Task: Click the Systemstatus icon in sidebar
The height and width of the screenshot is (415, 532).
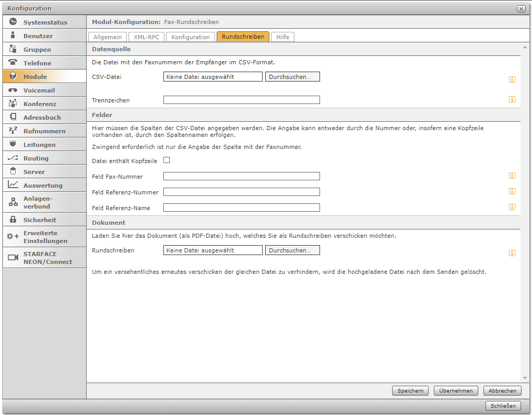Action: click(x=13, y=22)
